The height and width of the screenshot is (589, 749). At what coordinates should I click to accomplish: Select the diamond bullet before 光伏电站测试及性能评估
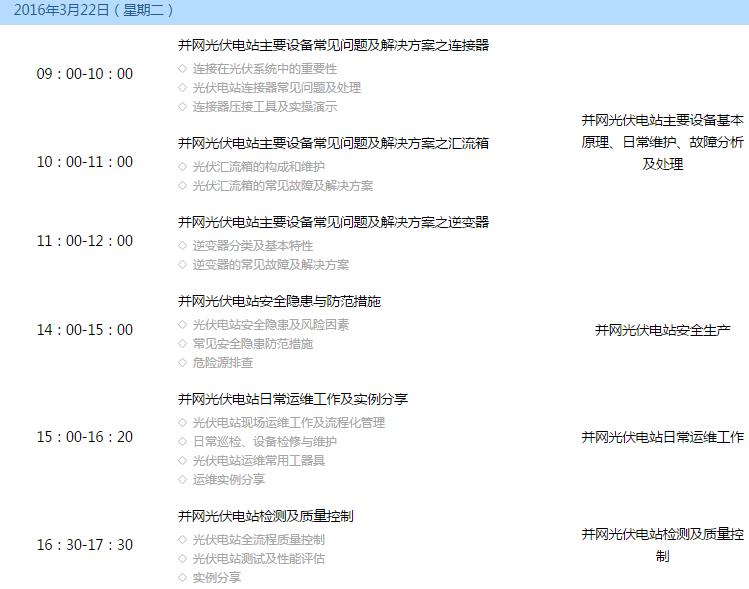pos(182,559)
